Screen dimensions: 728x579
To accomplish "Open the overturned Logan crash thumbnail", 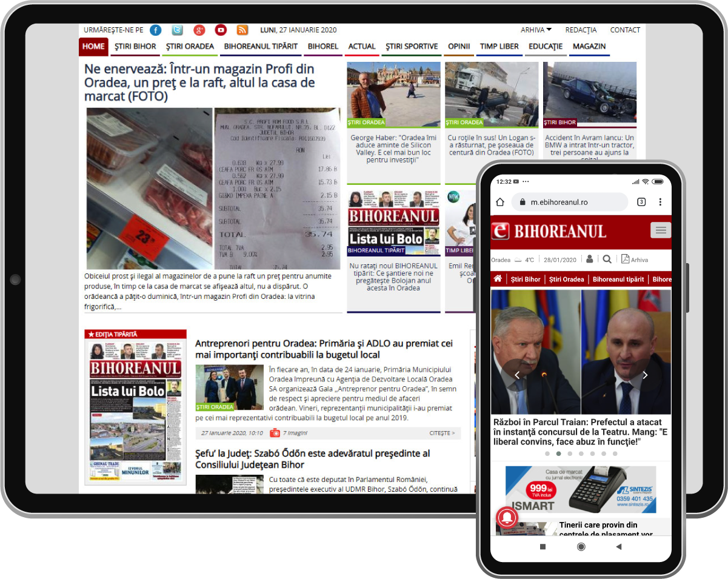I will click(492, 93).
